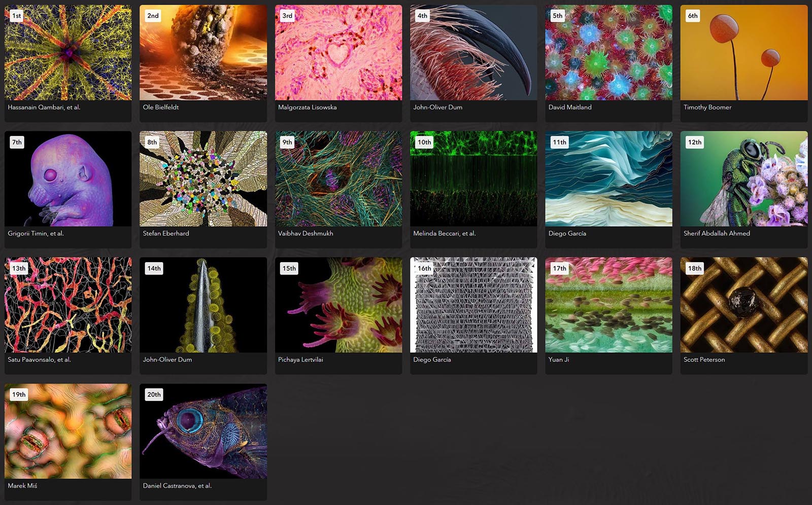Click the name Hassanain Qambari, et al.
The image size is (812, 505).
(x=44, y=107)
